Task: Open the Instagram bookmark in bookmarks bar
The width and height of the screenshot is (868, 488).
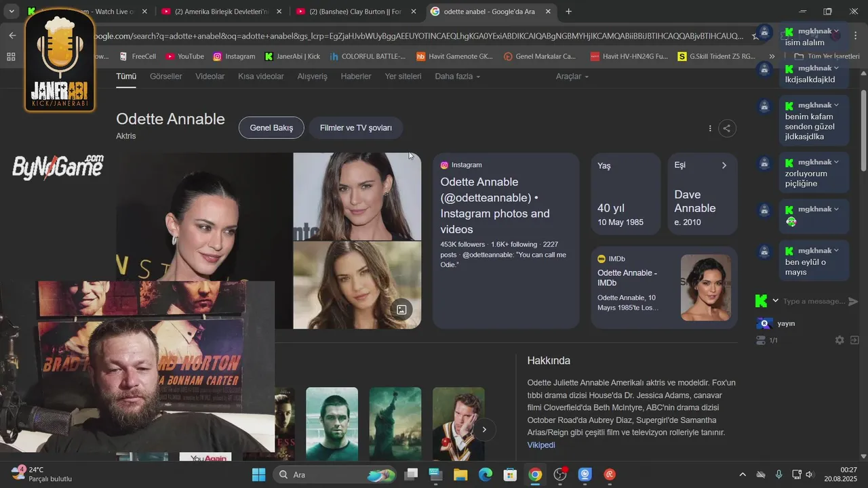Action: tap(234, 56)
